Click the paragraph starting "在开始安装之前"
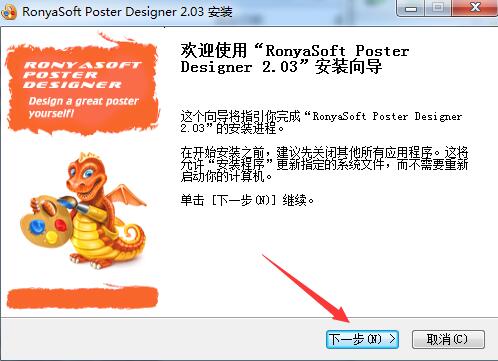This screenshot has width=498, height=361. (324, 164)
